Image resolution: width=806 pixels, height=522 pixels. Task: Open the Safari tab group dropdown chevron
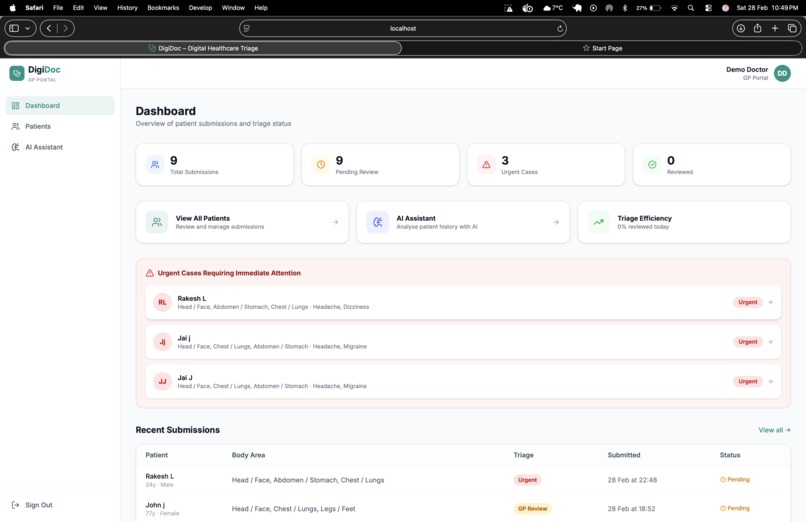tap(28, 28)
